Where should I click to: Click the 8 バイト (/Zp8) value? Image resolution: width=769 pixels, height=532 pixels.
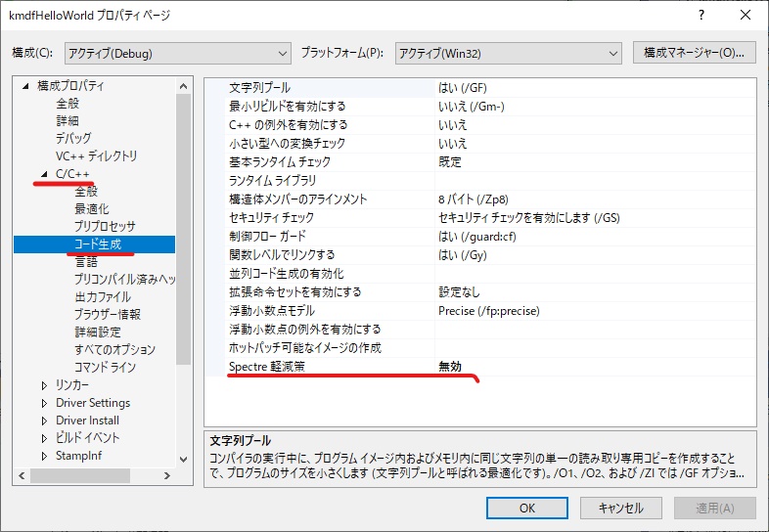click(474, 199)
